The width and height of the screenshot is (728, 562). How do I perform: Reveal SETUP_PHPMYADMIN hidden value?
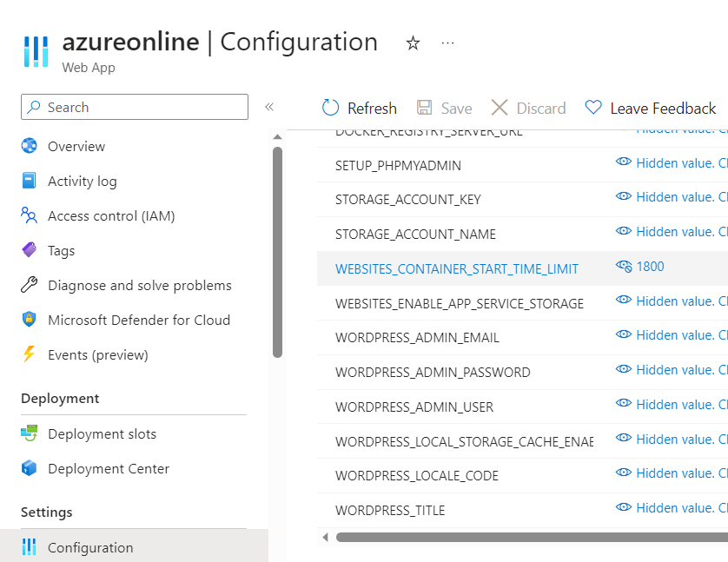coord(624,162)
